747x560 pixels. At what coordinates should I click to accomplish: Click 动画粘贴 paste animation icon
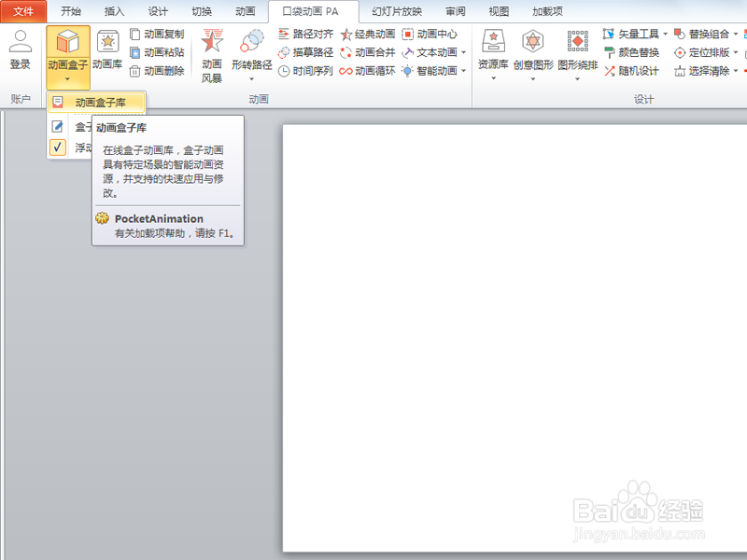pos(134,52)
